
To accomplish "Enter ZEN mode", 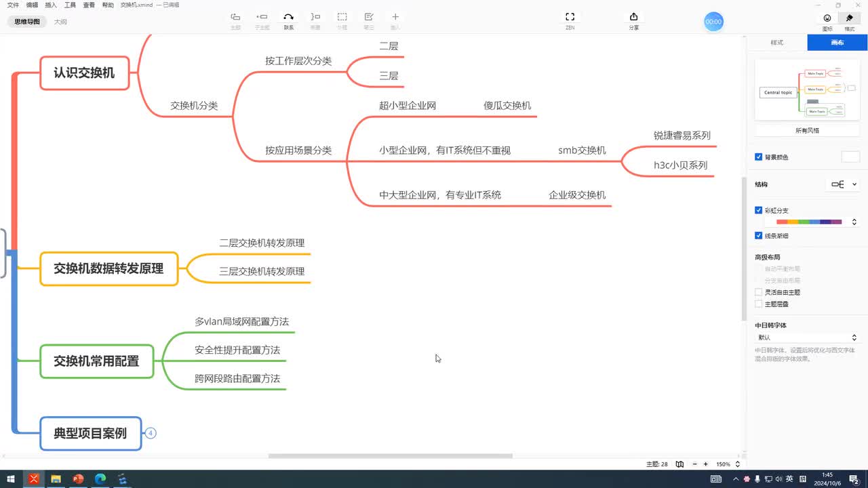I will (570, 17).
